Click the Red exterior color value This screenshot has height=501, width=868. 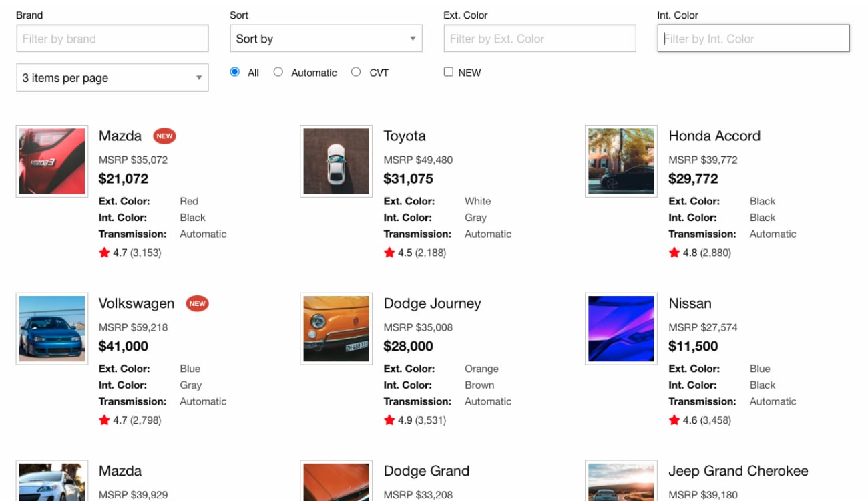point(189,201)
